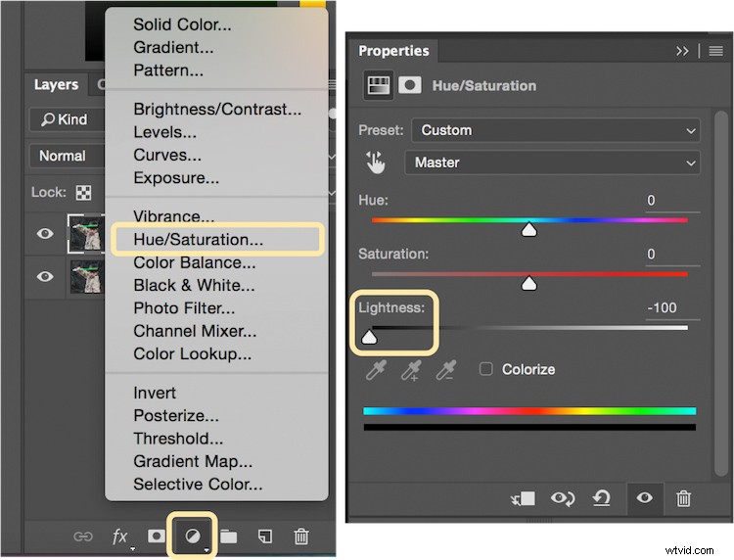Screen dimensions: 734x560
Task: Click the link layers icon
Action: pos(84,536)
